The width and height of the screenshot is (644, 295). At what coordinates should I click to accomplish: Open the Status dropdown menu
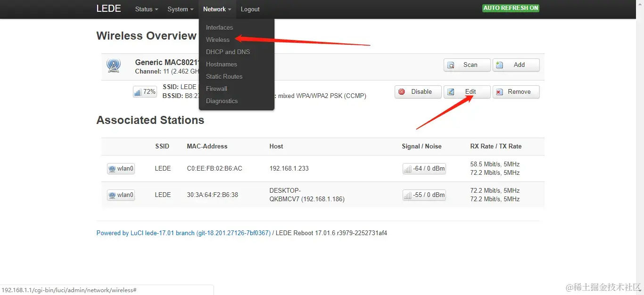tap(146, 9)
